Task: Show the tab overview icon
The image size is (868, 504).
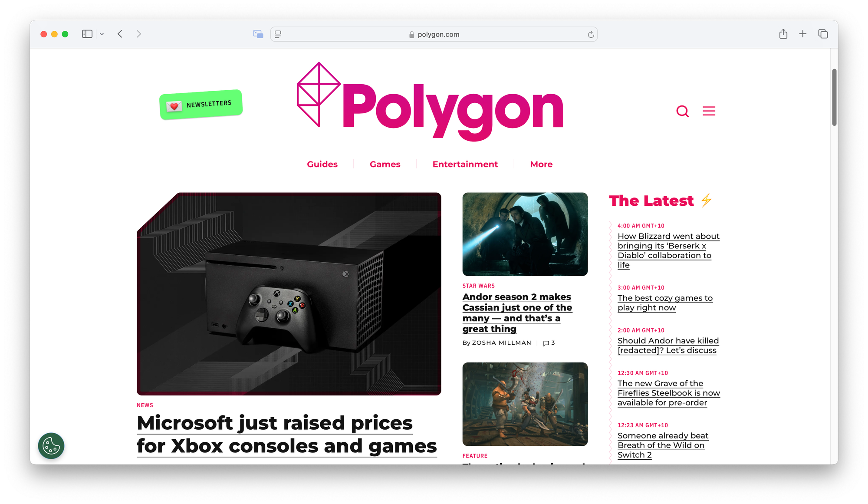Action: (823, 34)
